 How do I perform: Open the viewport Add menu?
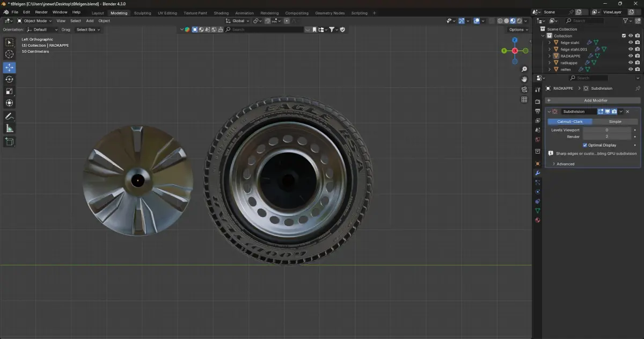pos(90,21)
